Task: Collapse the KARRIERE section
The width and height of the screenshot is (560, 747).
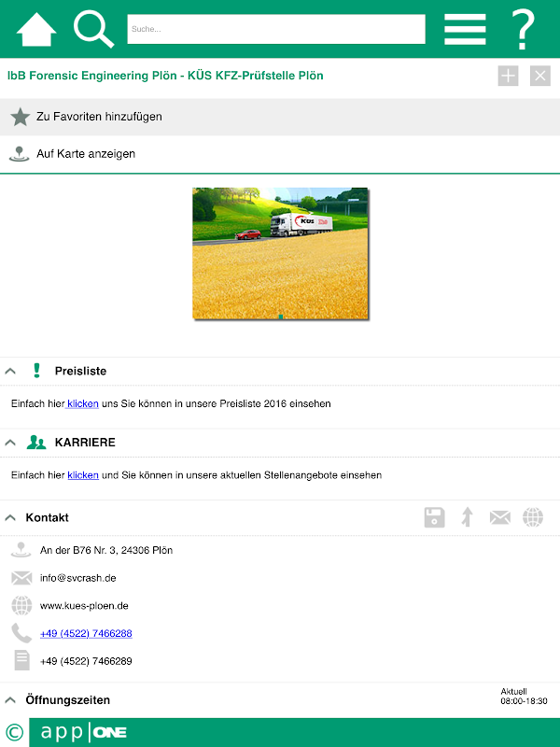Action: point(10,443)
